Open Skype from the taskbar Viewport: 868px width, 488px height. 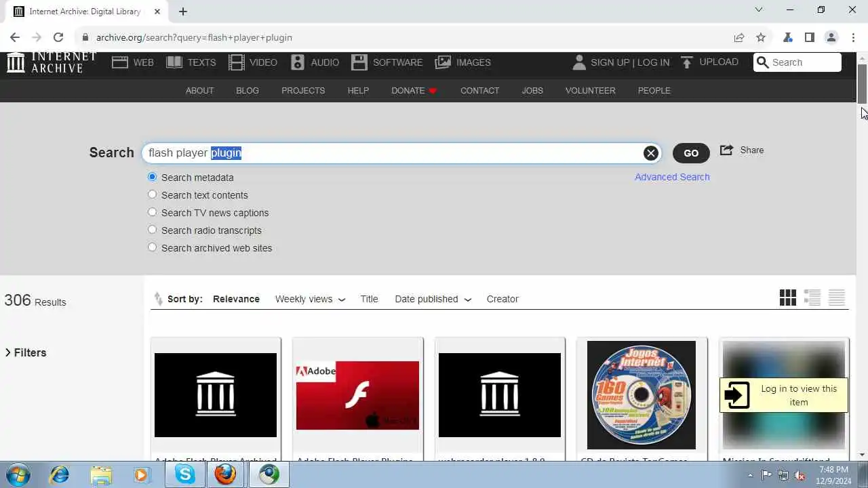coord(185,474)
